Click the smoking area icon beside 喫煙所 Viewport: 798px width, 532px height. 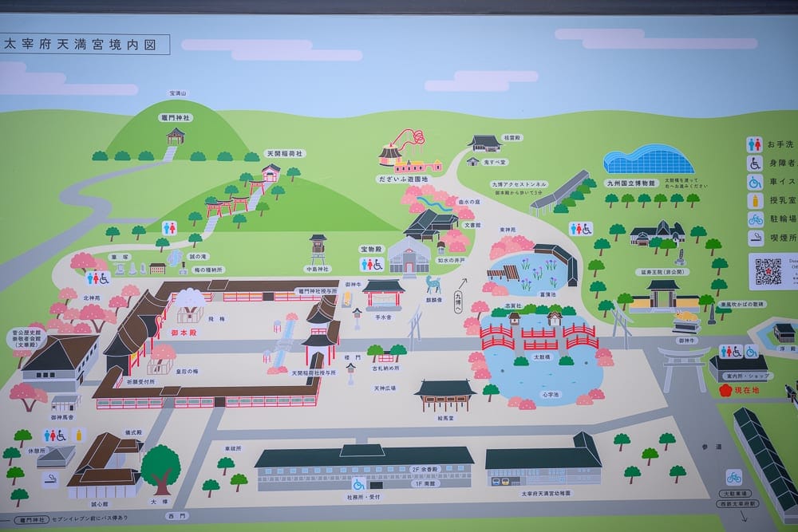756,238
